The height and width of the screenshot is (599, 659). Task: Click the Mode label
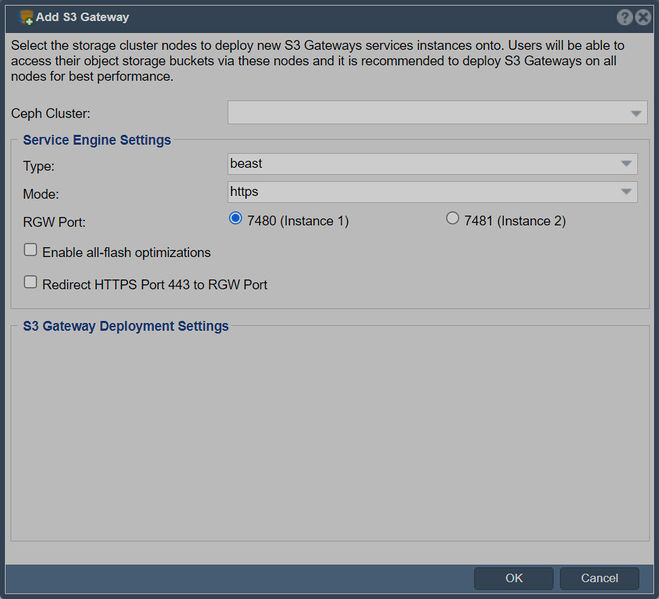point(41,194)
